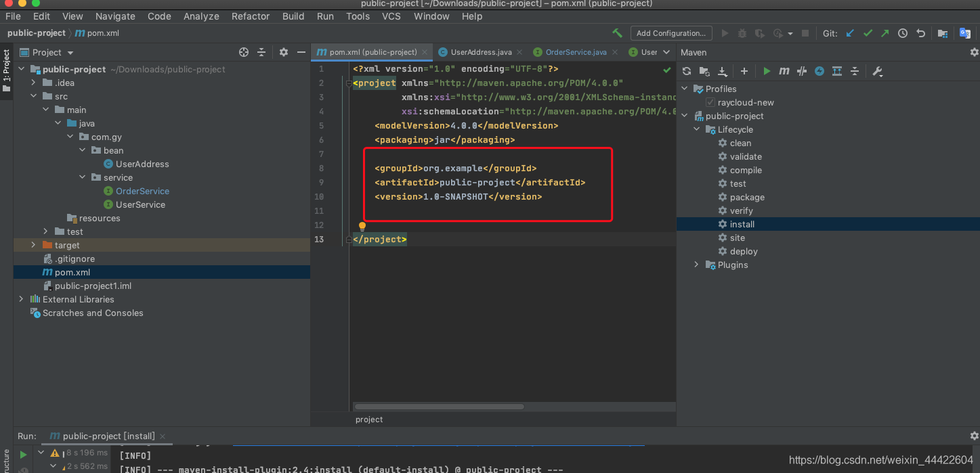980x473 pixels.
Task: Open Maven panel gear options
Action: (974, 52)
